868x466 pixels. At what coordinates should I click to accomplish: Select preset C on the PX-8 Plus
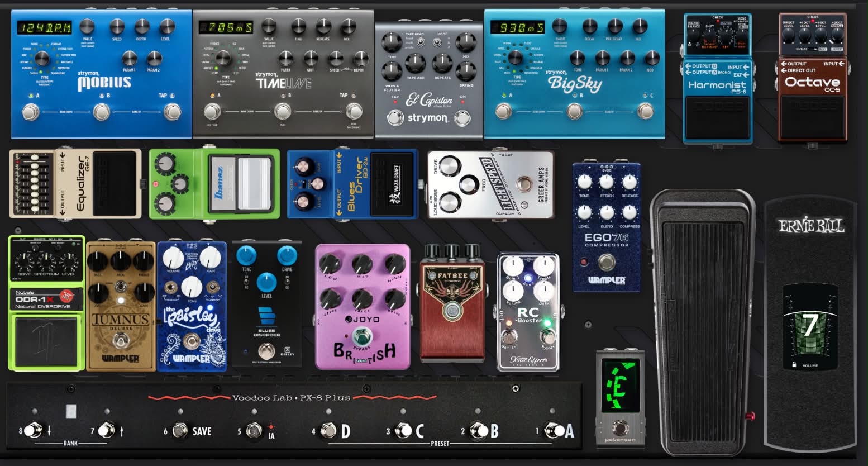[x=403, y=430]
